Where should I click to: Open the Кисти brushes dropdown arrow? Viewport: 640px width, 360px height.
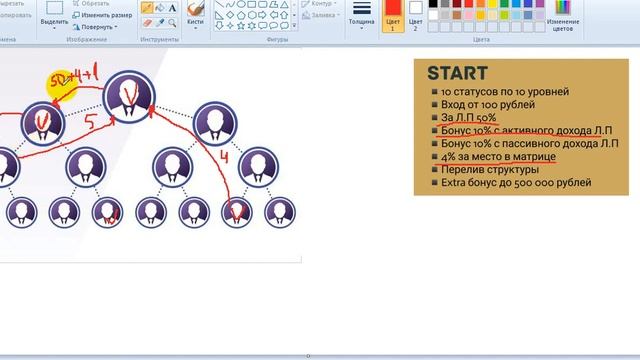(196, 28)
